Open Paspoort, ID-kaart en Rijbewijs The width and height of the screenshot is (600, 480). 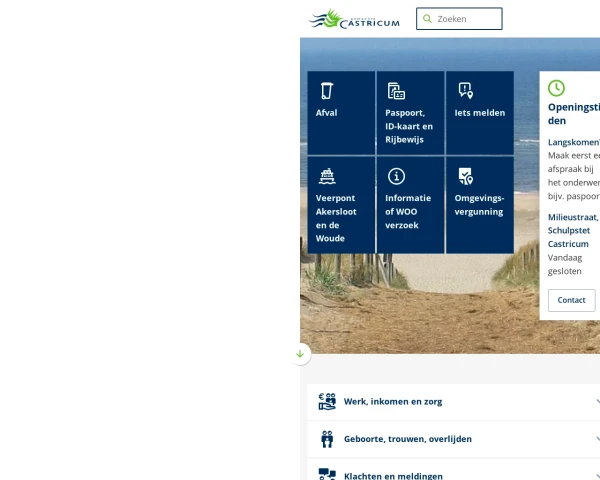tap(409, 126)
